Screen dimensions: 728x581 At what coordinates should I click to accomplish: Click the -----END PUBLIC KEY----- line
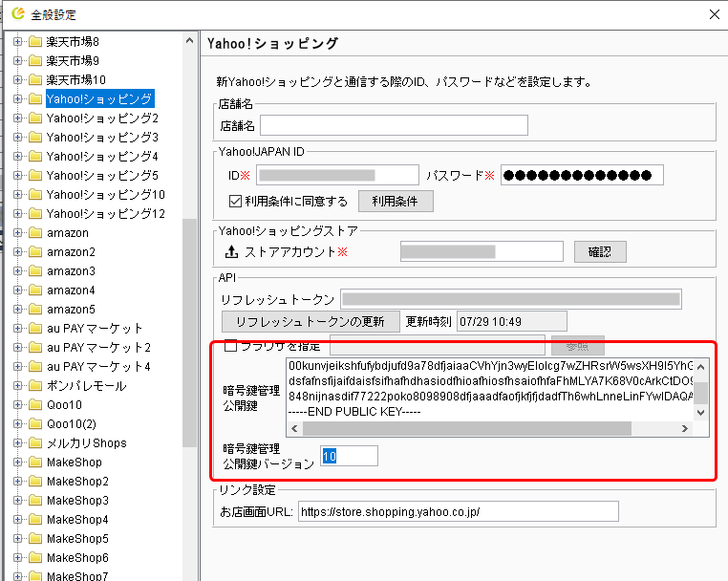[x=354, y=412]
